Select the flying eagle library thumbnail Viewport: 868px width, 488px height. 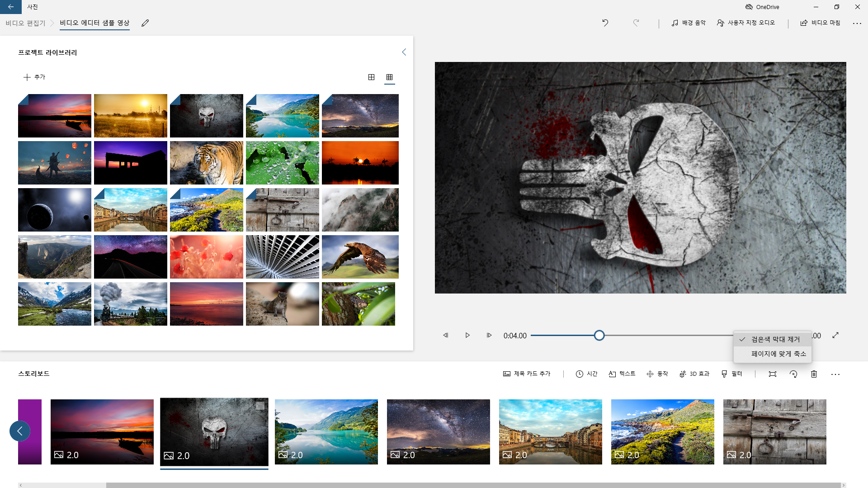[x=360, y=257]
